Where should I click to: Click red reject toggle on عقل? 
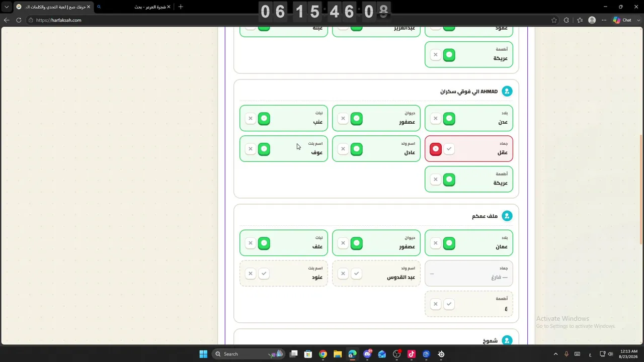tap(436, 149)
